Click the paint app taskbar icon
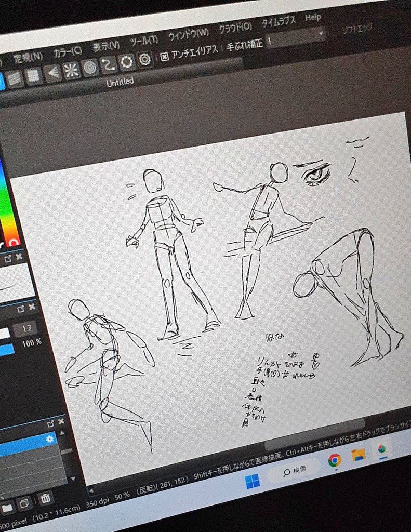Image resolution: width=411 pixels, height=532 pixels. pyautogui.click(x=382, y=449)
